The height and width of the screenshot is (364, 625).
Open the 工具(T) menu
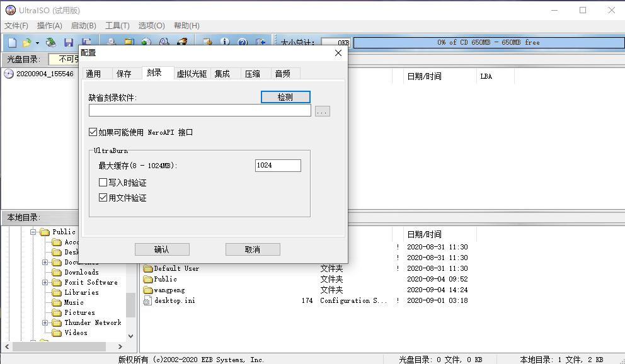117,25
